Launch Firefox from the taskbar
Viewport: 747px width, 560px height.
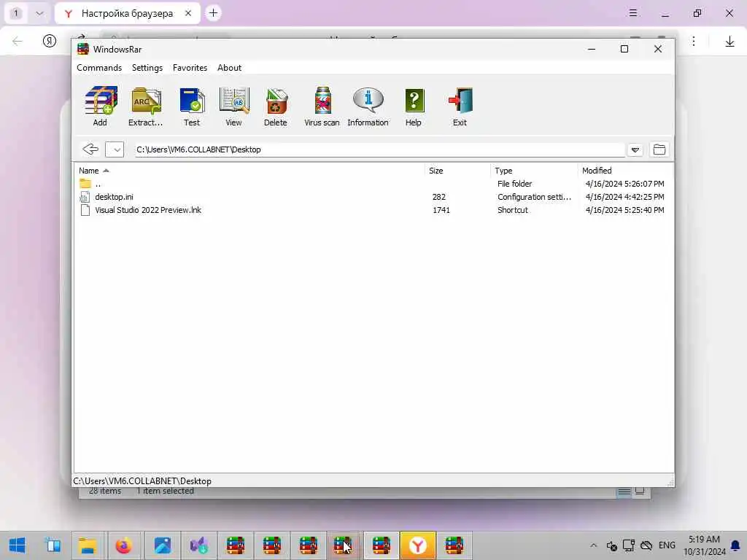[x=124, y=545]
